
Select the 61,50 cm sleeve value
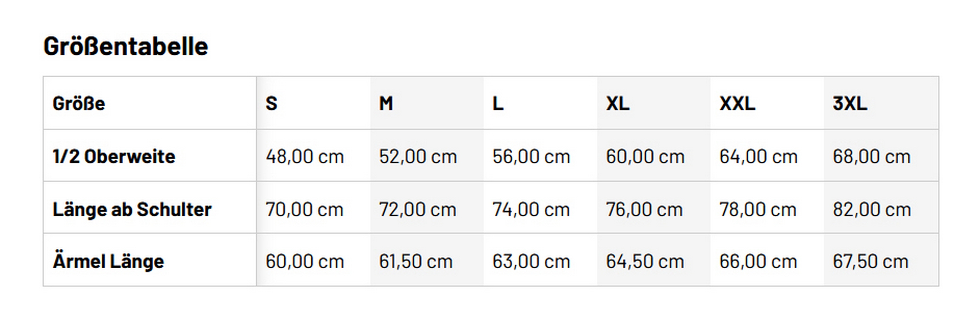click(x=416, y=261)
